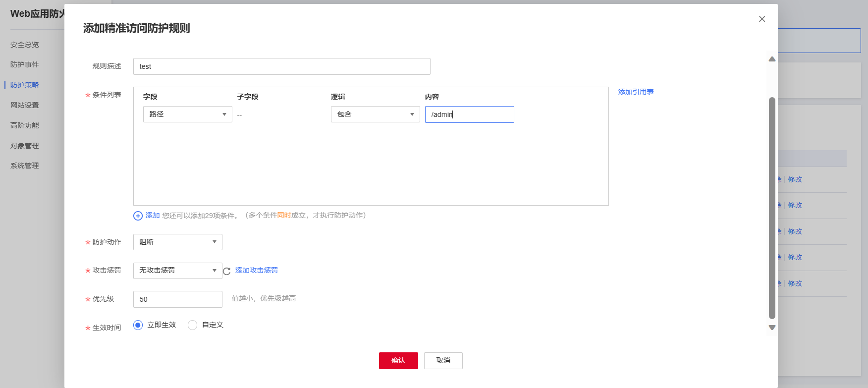
Task: Expand the 无攻击惩罚 dropdown
Action: (x=177, y=271)
